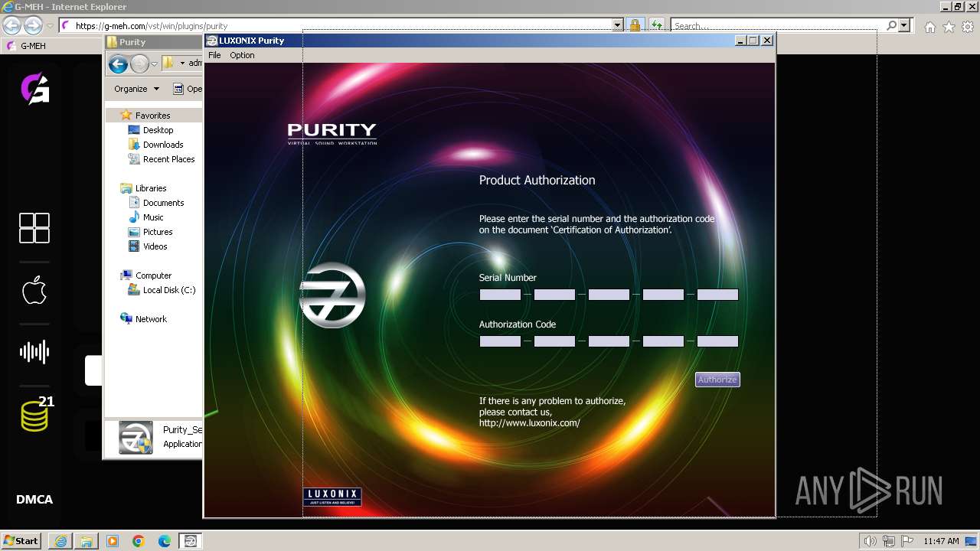Click the refresh icon beside the lock

(657, 25)
